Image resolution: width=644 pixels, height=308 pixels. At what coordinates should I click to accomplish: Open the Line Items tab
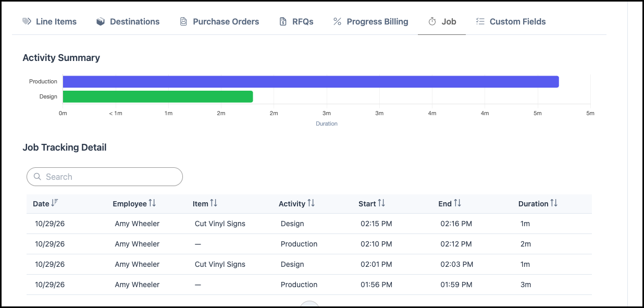coord(49,21)
